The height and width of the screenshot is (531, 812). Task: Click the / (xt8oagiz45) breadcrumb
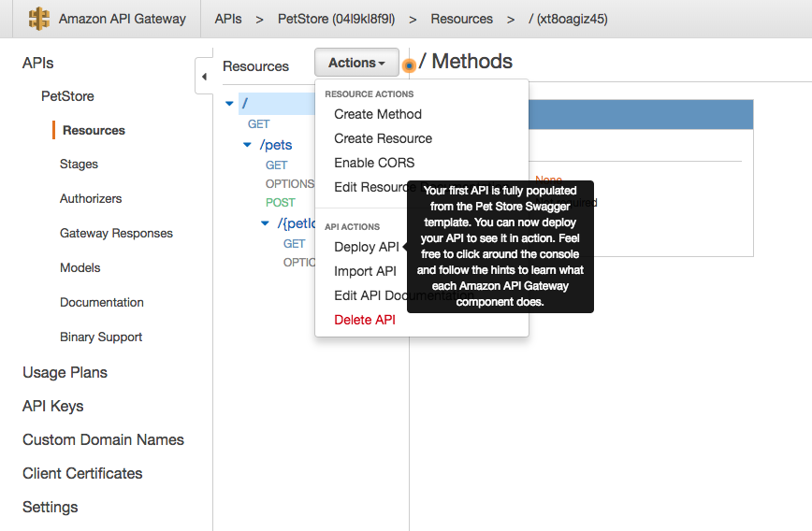568,19
